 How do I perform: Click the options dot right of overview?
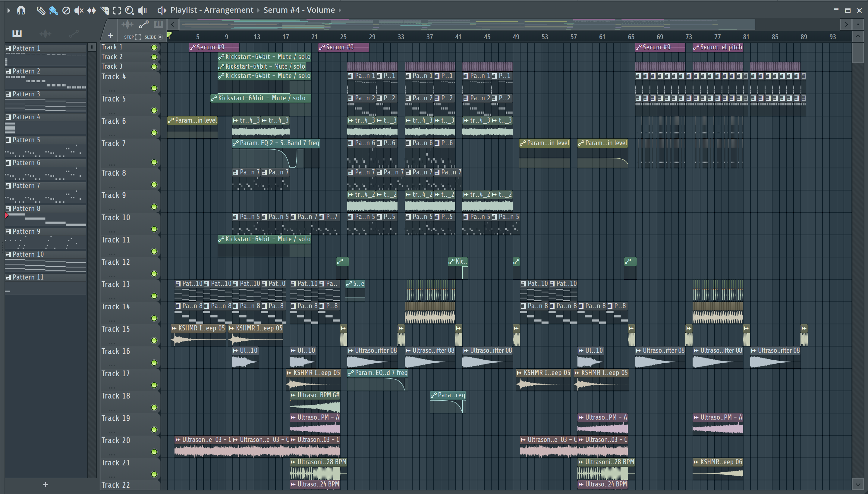858,24
